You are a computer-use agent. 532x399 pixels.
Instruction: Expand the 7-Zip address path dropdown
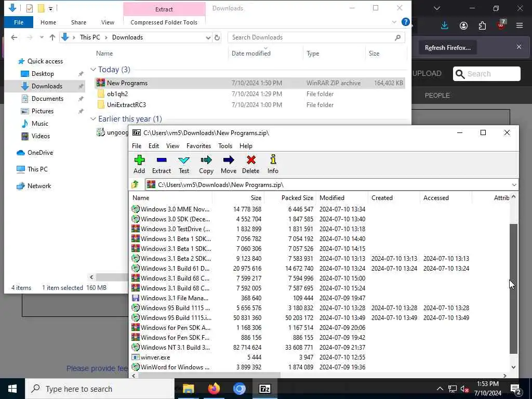click(514, 185)
